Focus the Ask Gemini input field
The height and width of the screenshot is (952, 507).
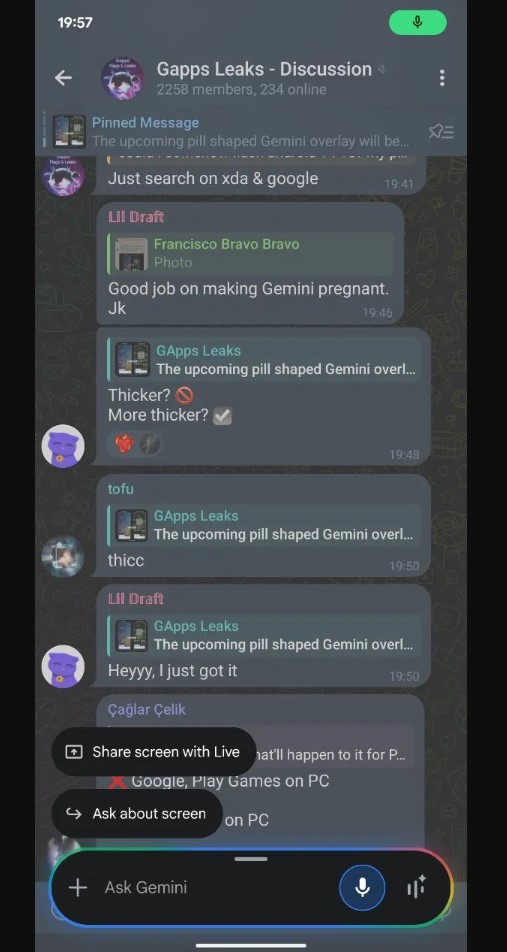pyautogui.click(x=216, y=887)
